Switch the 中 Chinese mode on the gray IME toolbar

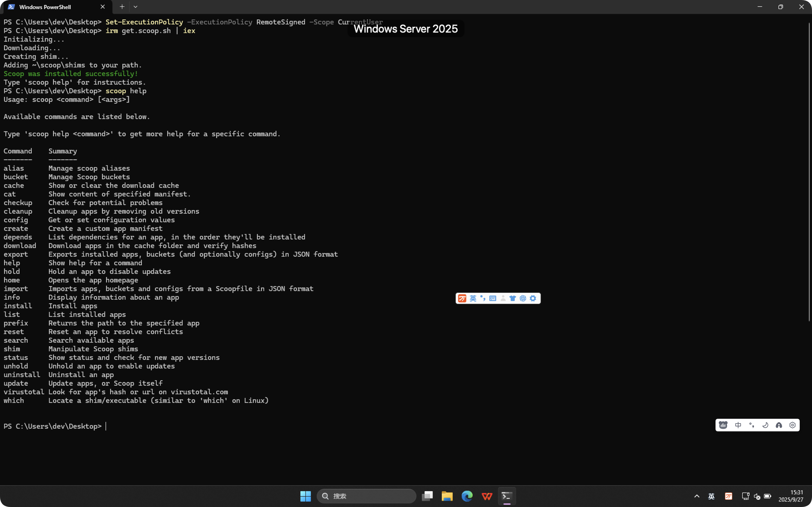point(738,425)
